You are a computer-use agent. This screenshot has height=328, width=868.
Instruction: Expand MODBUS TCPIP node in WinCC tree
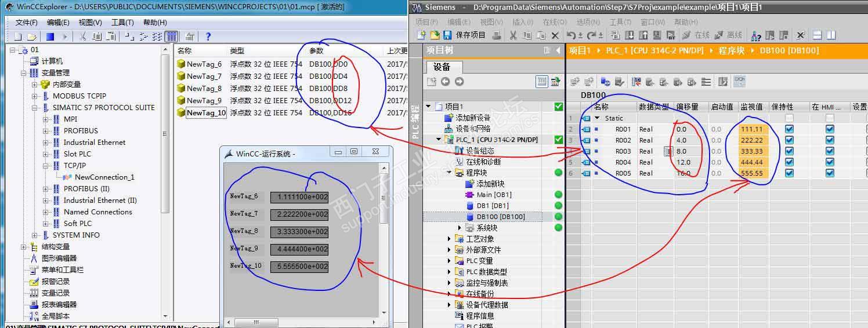(35, 96)
